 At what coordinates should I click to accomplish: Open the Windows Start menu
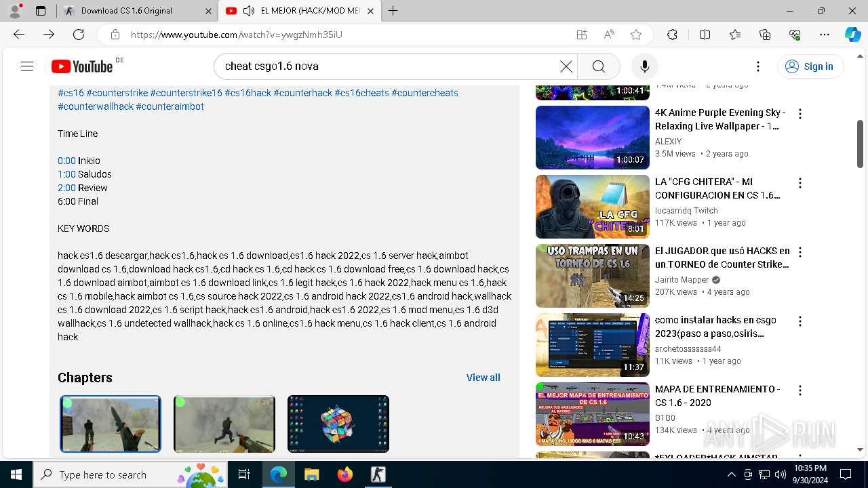click(16, 474)
